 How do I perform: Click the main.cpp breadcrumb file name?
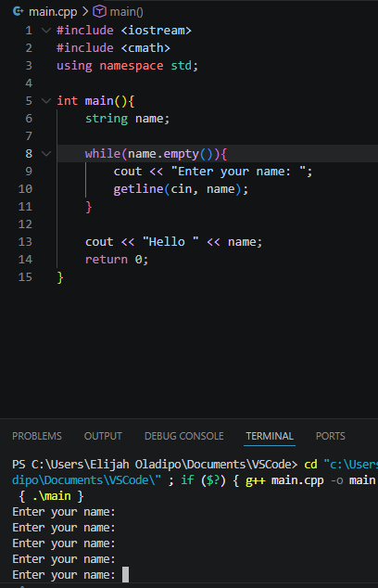[x=53, y=12]
